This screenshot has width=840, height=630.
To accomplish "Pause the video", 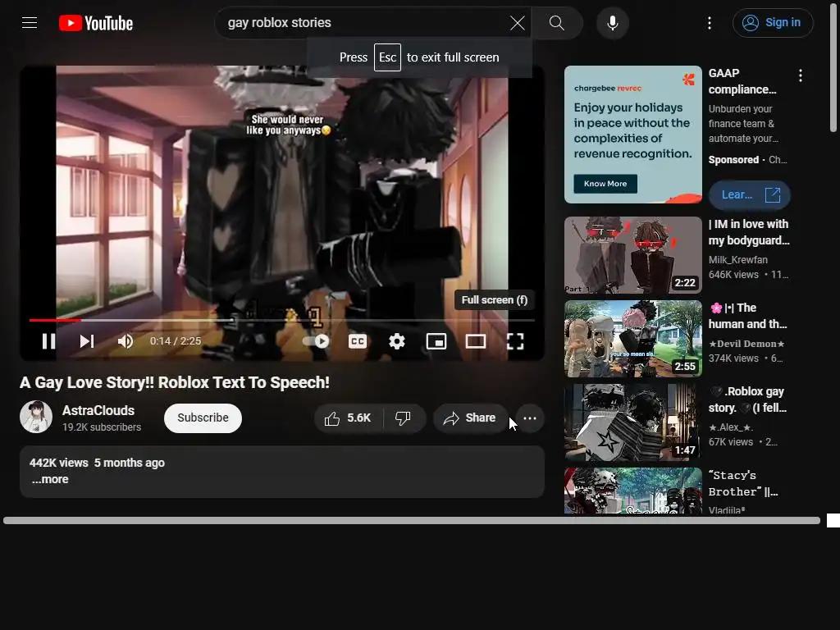I will (48, 341).
